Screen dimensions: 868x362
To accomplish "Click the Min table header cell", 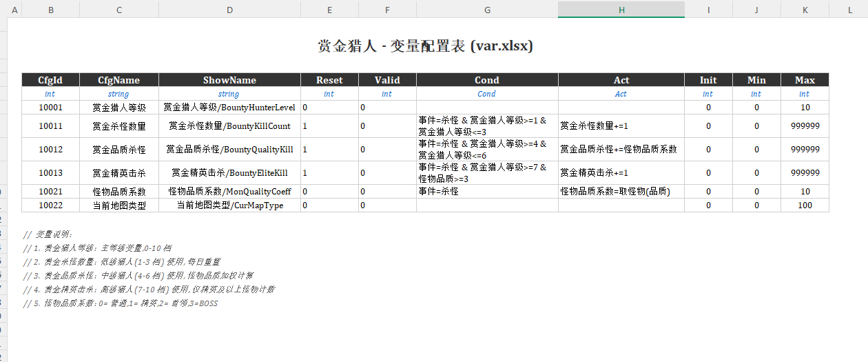I will click(x=756, y=80).
